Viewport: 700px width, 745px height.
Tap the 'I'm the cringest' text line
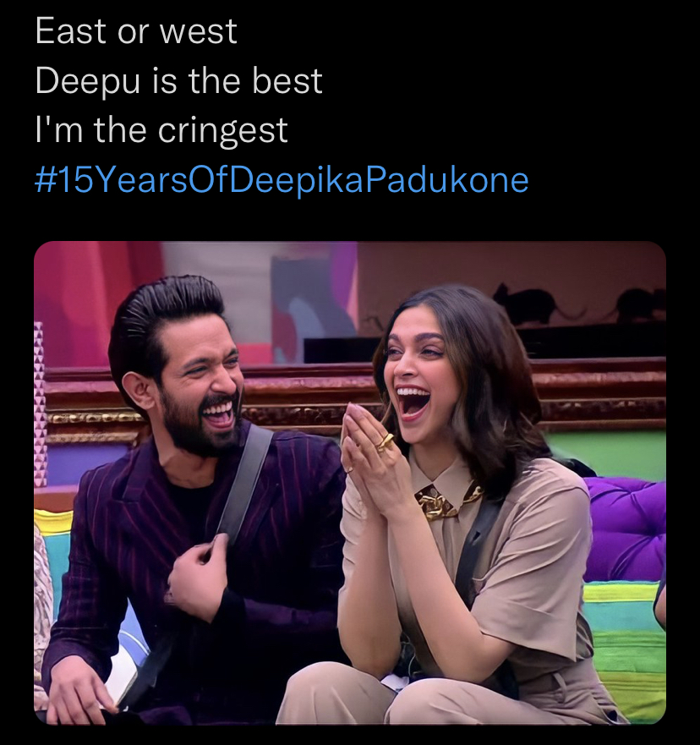tap(161, 129)
